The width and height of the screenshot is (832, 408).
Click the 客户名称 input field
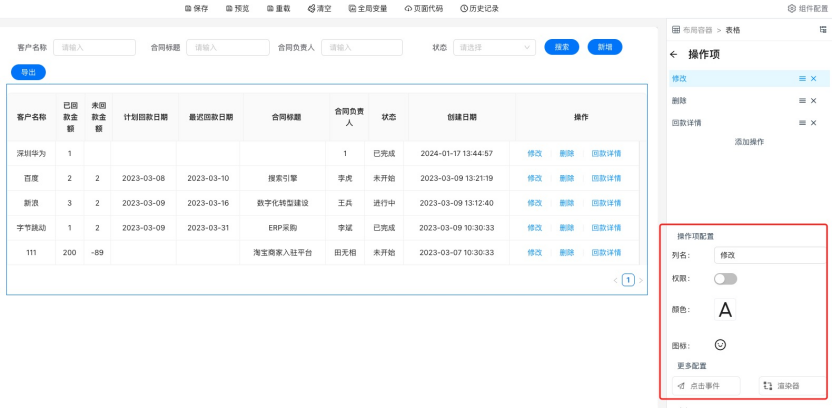[x=94, y=47]
